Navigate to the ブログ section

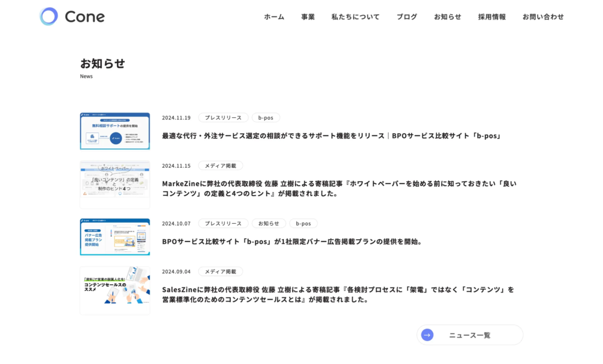pos(406,16)
